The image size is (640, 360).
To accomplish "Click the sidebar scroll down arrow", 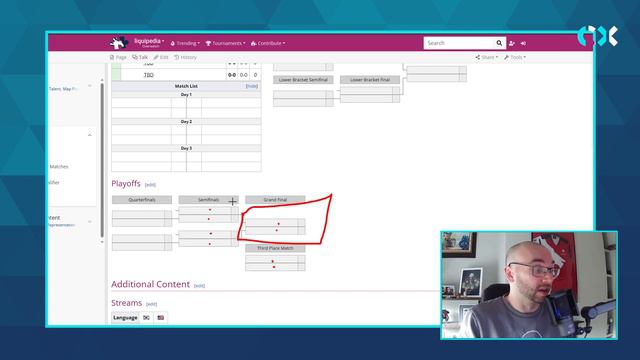I will coord(102,242).
